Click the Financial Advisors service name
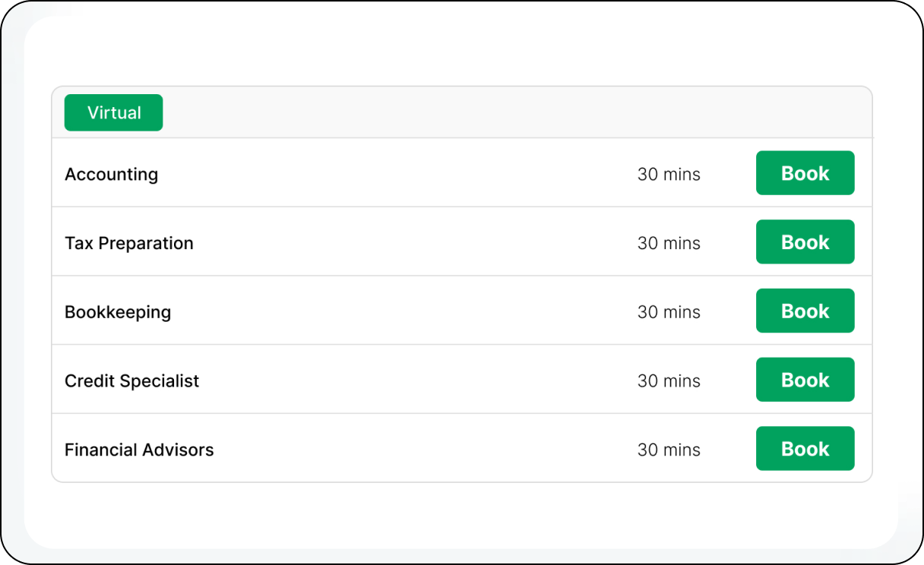The image size is (924, 565). pyautogui.click(x=139, y=450)
